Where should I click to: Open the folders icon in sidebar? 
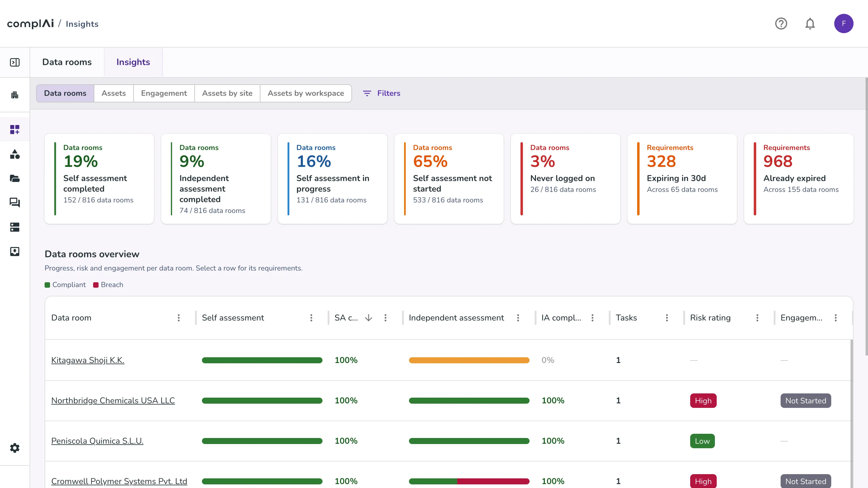[x=15, y=179]
